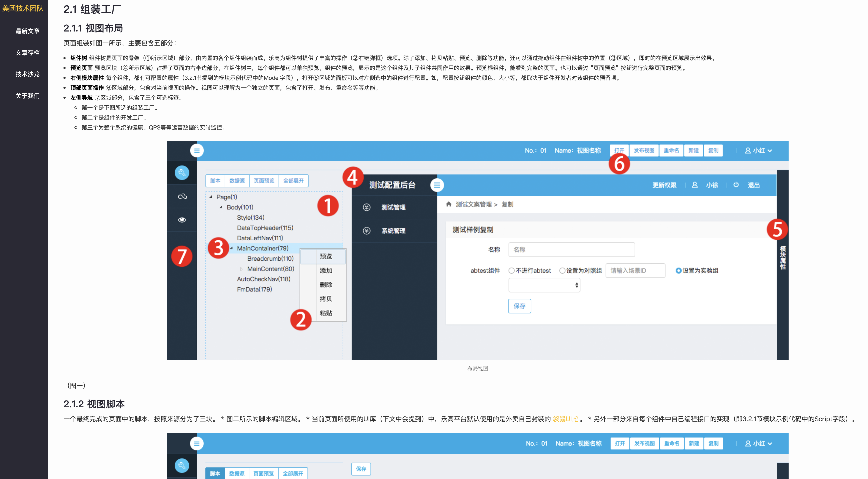Collapse the Body(101) tree node
Image resolution: width=868 pixels, height=479 pixels.
coord(221,207)
